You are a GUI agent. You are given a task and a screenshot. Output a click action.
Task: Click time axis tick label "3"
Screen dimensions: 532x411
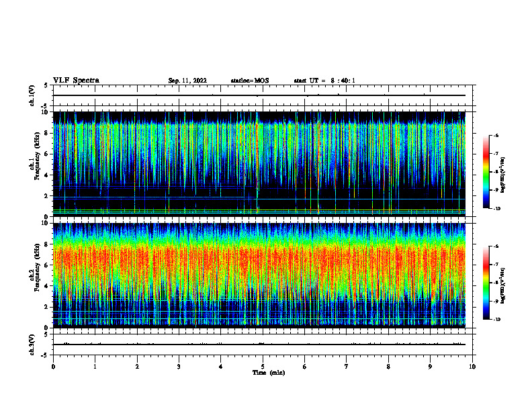(179, 367)
